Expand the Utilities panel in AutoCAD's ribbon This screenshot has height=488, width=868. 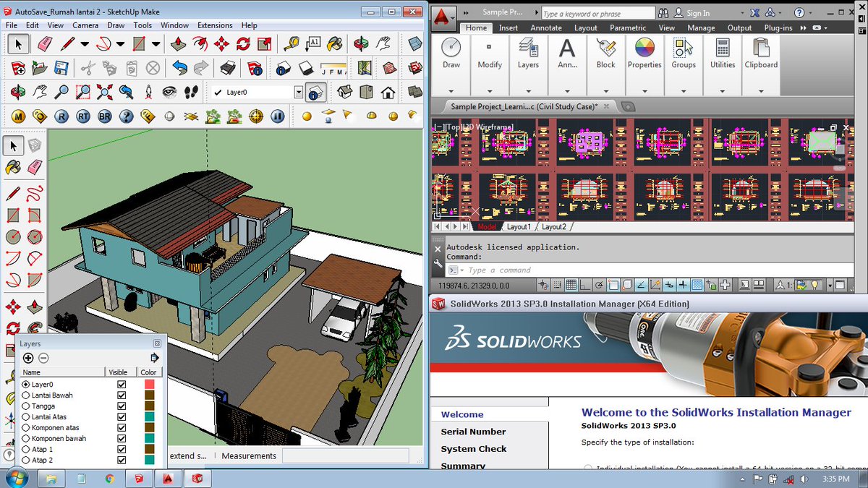tap(722, 91)
